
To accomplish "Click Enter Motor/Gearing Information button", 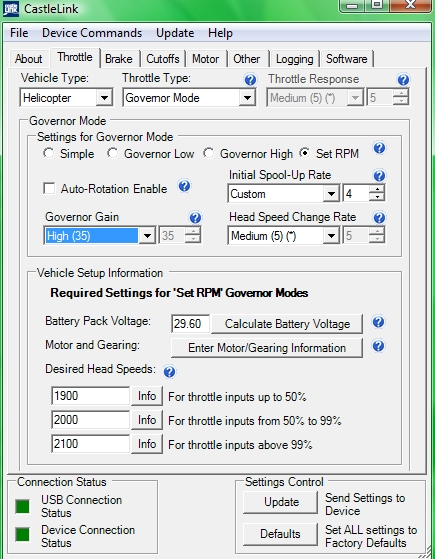I will (267, 348).
